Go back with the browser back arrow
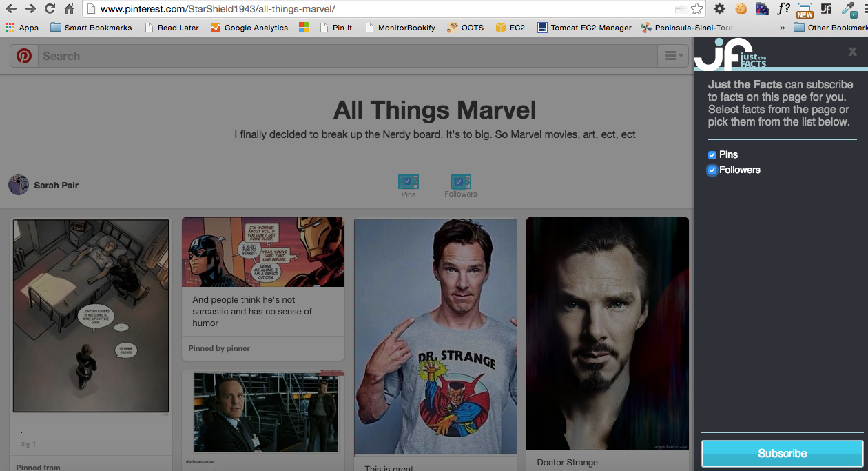Image resolution: width=868 pixels, height=471 pixels. pos(11,9)
